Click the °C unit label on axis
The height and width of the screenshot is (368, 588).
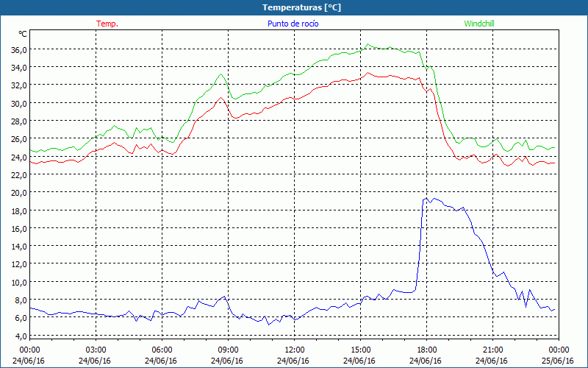tap(23, 34)
